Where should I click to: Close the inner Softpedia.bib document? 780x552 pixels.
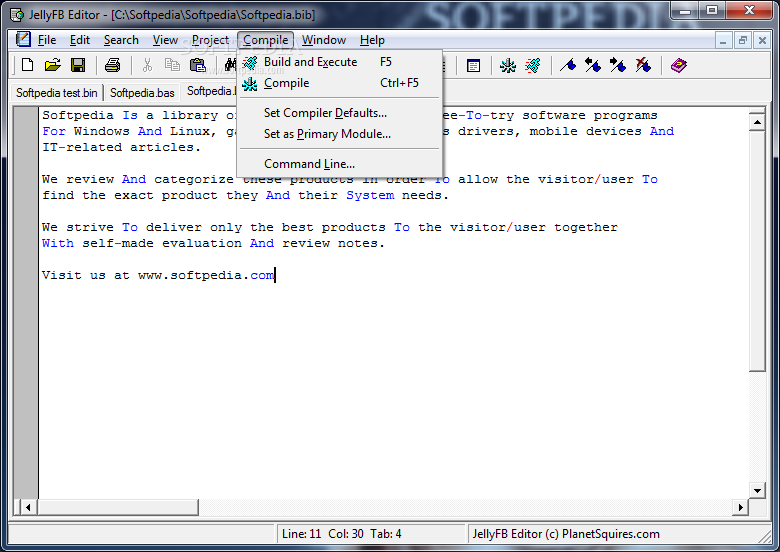tap(762, 40)
